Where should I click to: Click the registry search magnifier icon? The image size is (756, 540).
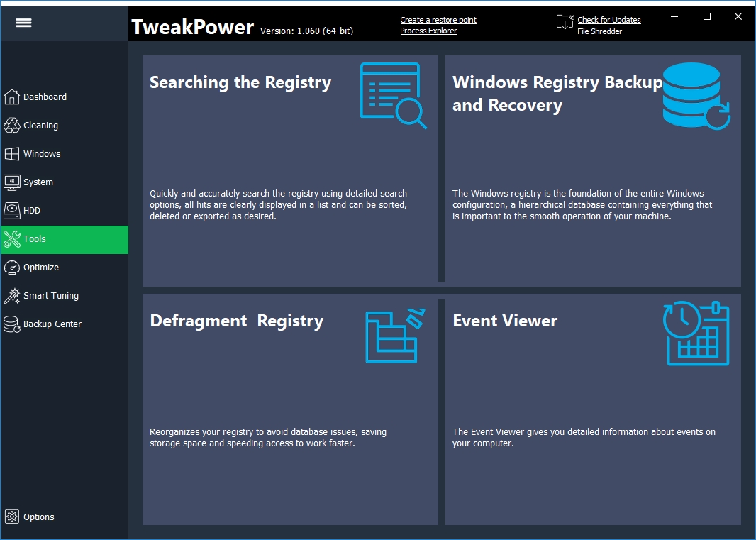click(393, 96)
